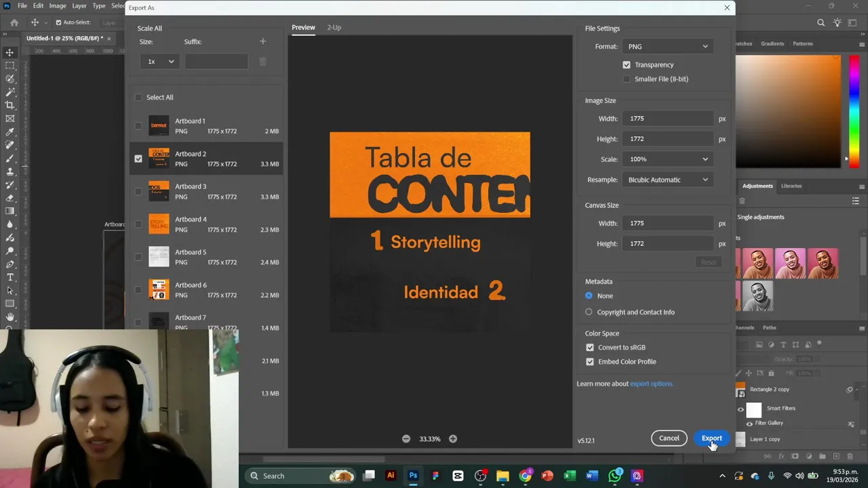The image size is (868, 488).
Task: Select the Clone Stamp tool
Action: (10, 171)
